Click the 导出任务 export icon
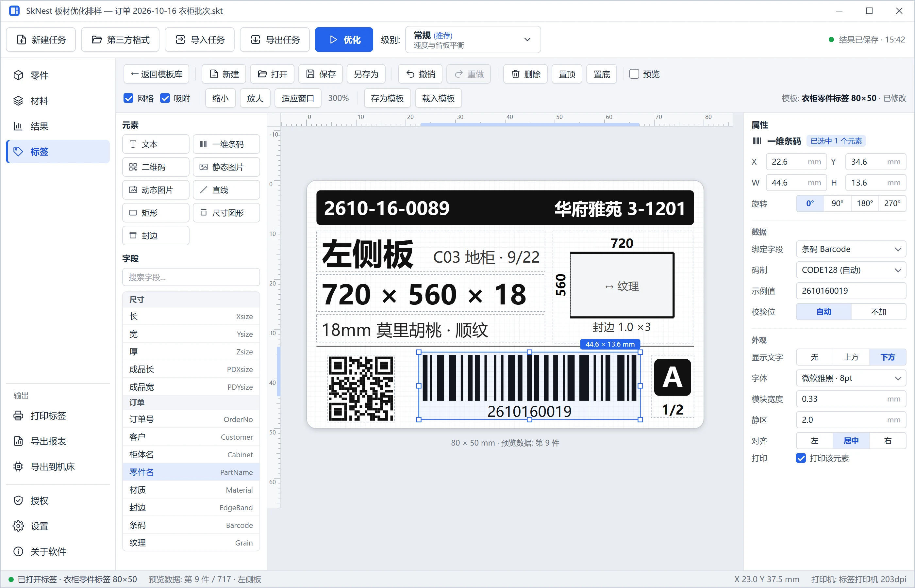The width and height of the screenshot is (915, 588). click(x=256, y=40)
